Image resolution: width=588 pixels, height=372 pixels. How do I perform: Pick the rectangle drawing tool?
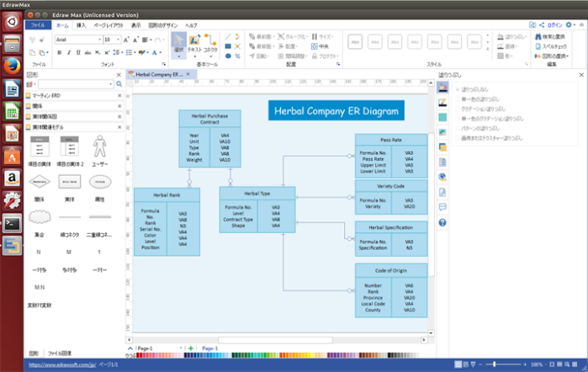tap(228, 46)
